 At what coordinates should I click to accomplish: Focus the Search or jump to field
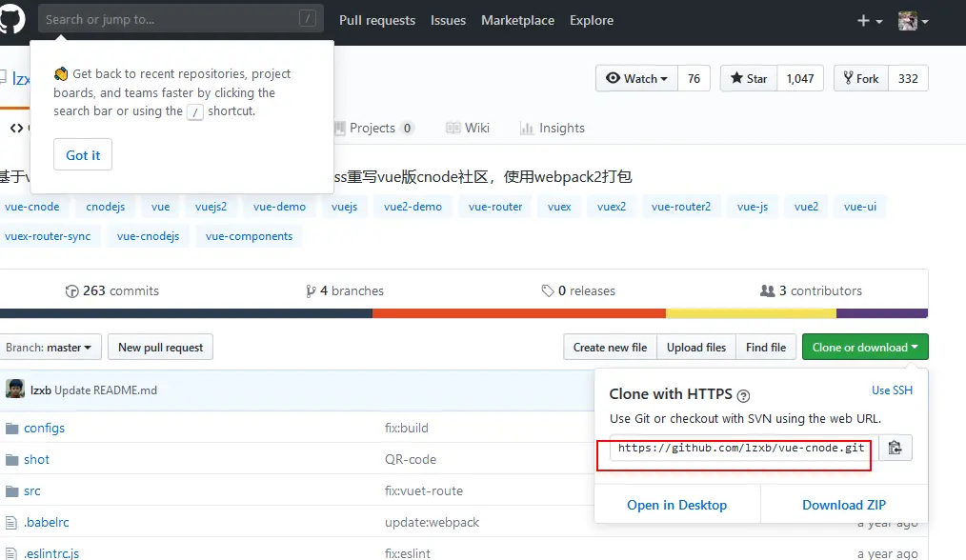(181, 18)
